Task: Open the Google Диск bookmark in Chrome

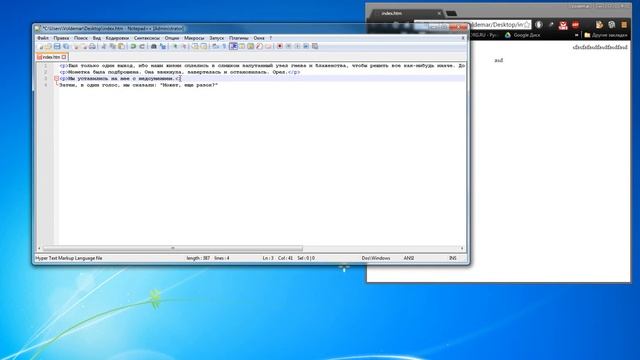Action: click(523, 35)
